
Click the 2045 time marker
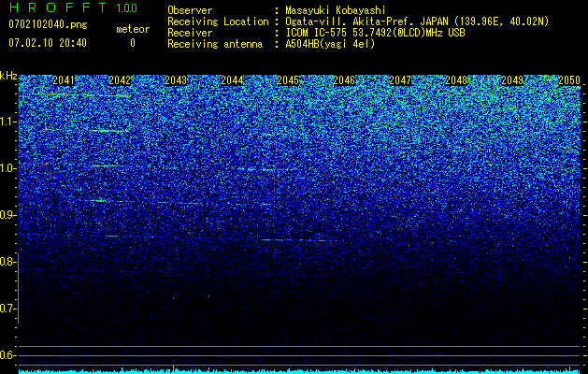pos(288,80)
